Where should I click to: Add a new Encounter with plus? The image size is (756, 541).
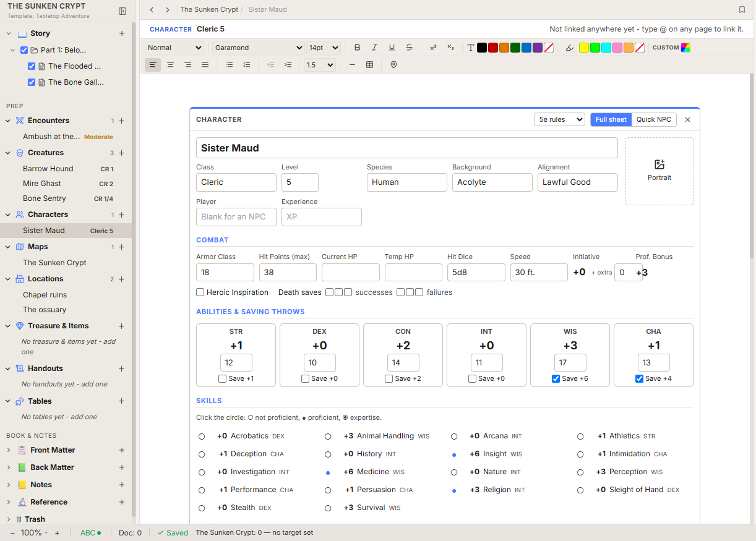[x=122, y=121]
